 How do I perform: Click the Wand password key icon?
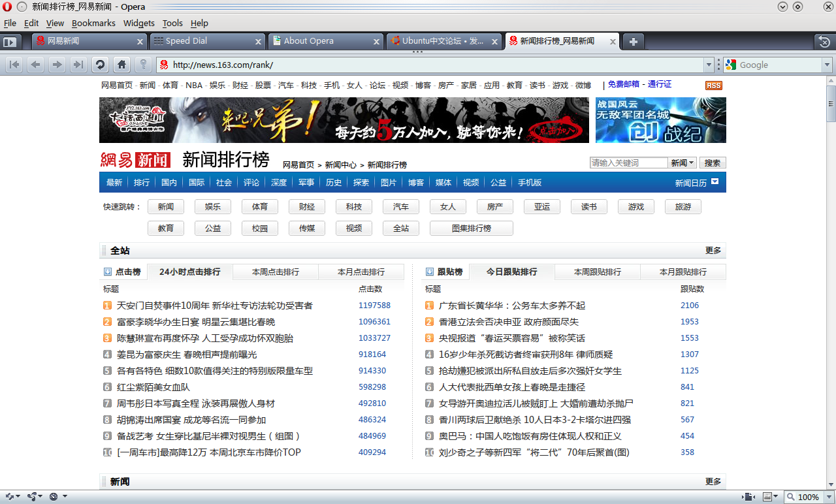tap(142, 65)
